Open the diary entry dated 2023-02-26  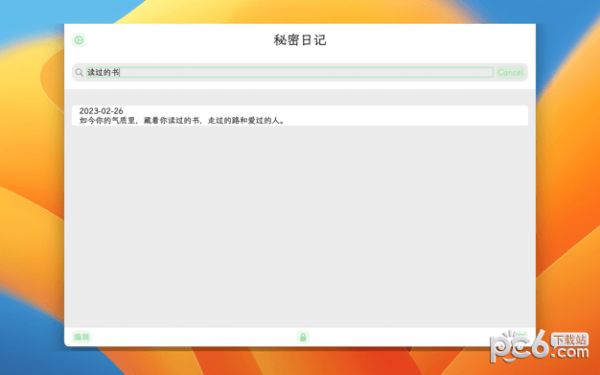point(300,116)
